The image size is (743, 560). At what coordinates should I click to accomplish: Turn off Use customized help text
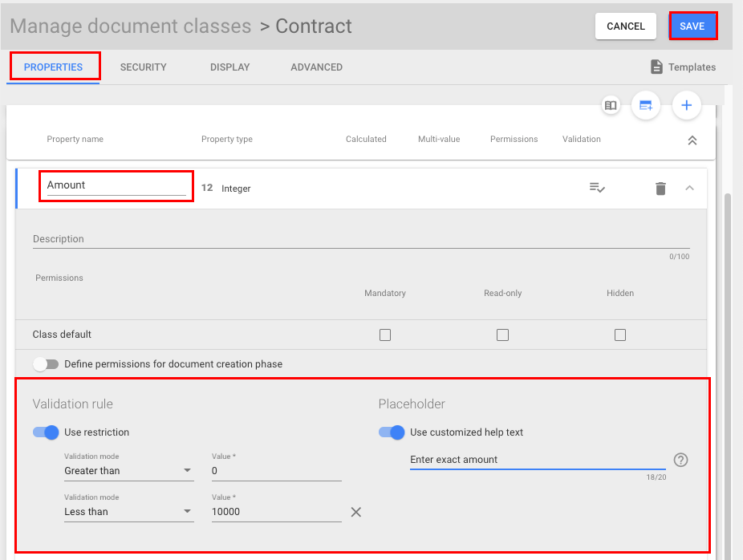[391, 432]
